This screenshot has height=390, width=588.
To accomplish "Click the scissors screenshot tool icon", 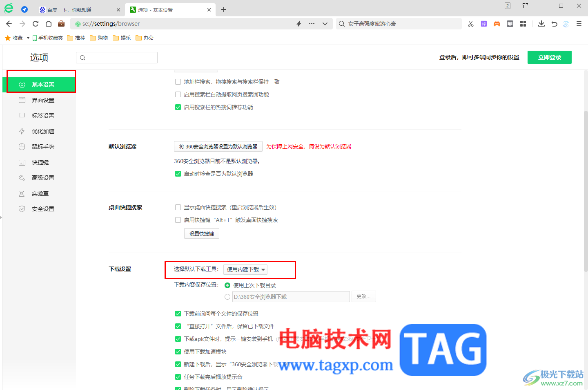I will (x=471, y=24).
